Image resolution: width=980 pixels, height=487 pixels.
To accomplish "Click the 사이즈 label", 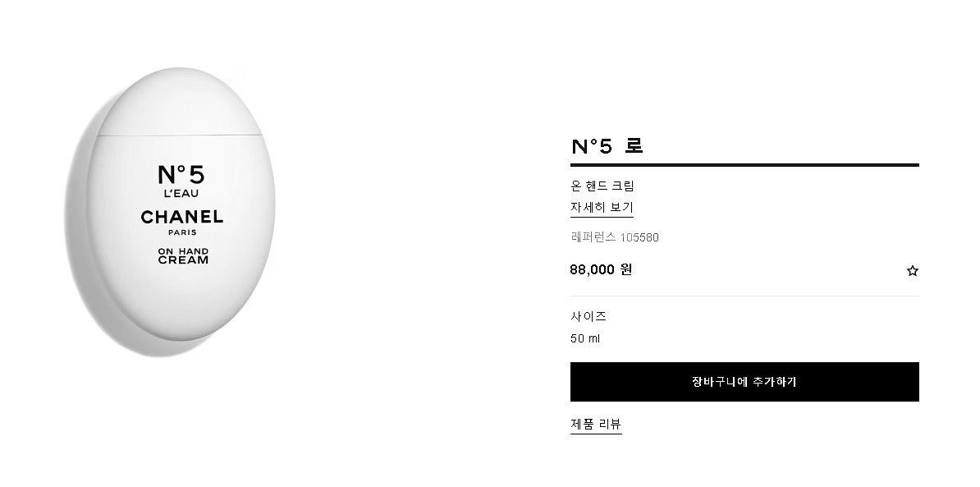I will pyautogui.click(x=588, y=316).
